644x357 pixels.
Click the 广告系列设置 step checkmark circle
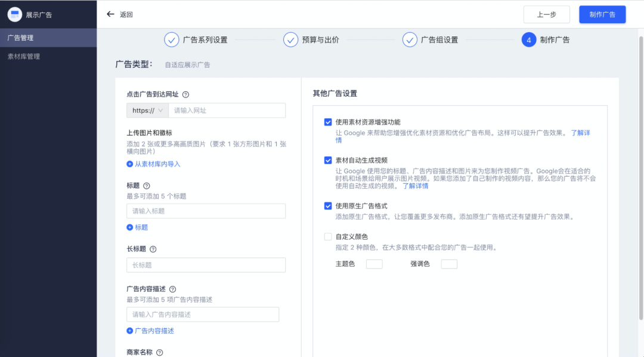tap(172, 40)
